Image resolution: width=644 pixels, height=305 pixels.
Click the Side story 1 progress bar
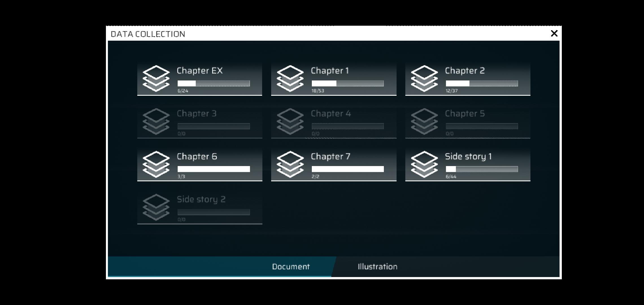coord(482,169)
